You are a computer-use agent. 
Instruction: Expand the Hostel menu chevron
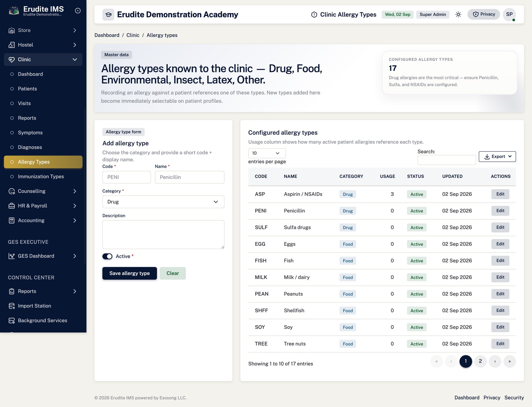coord(75,45)
